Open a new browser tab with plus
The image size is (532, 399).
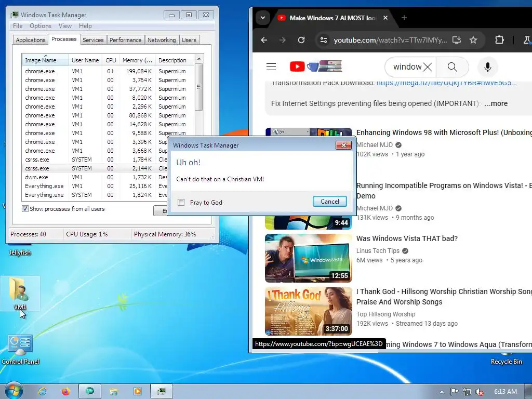(x=404, y=18)
